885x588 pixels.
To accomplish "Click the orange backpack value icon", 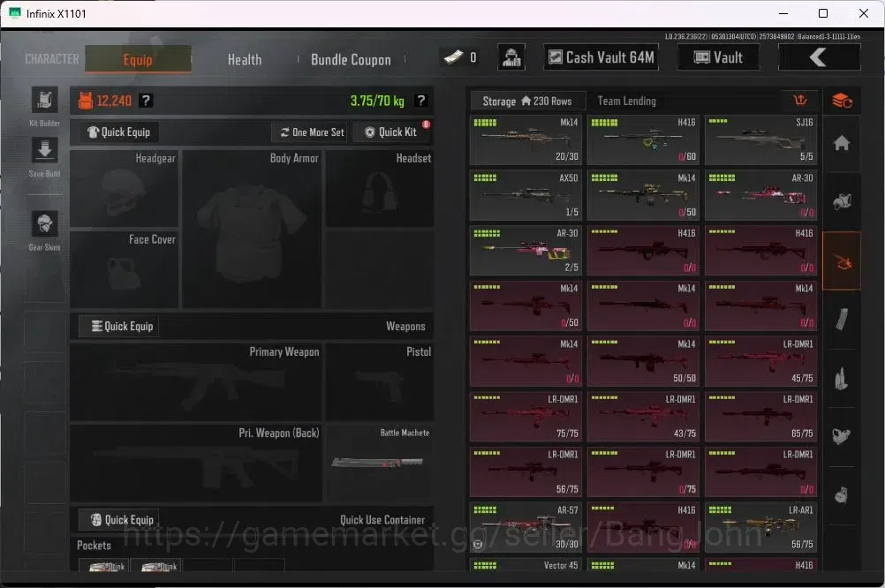I will pos(85,101).
